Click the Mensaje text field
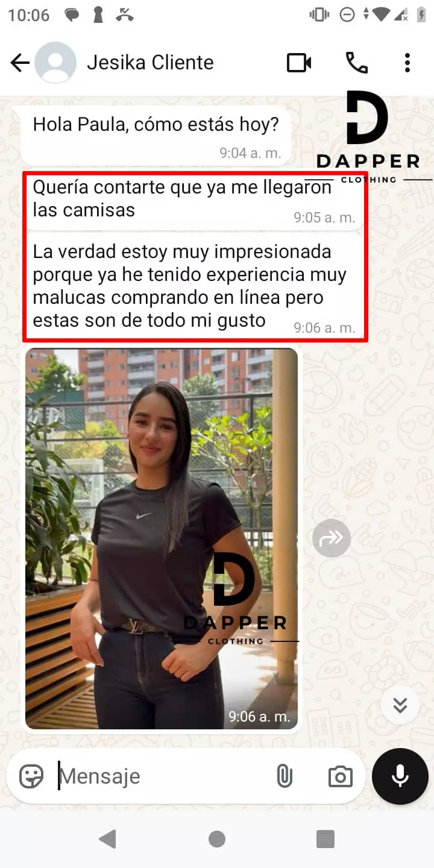This screenshot has height=868, width=434. (x=163, y=776)
